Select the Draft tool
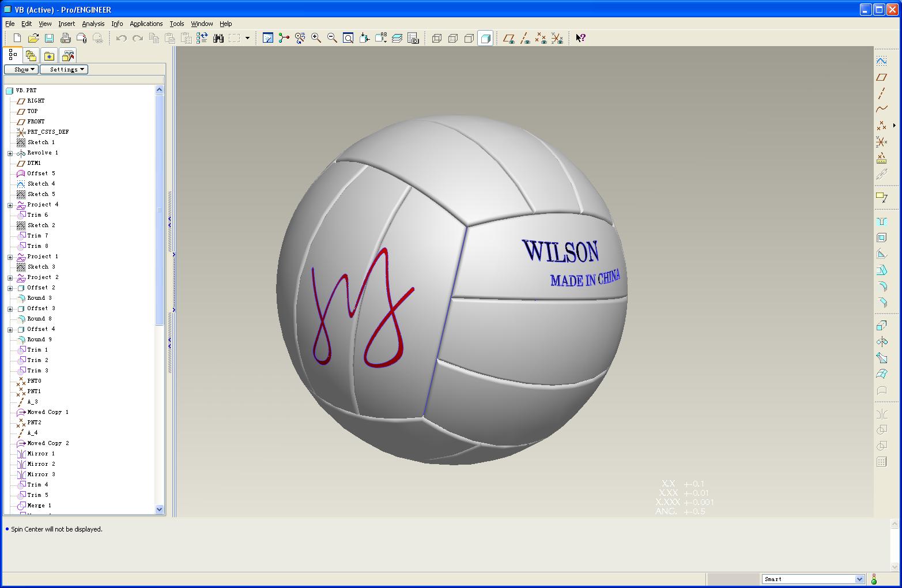This screenshot has height=588, width=902. [881, 270]
